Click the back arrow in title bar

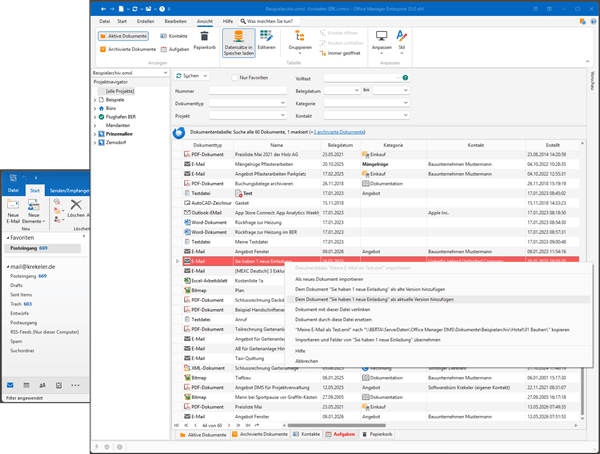(103, 9)
